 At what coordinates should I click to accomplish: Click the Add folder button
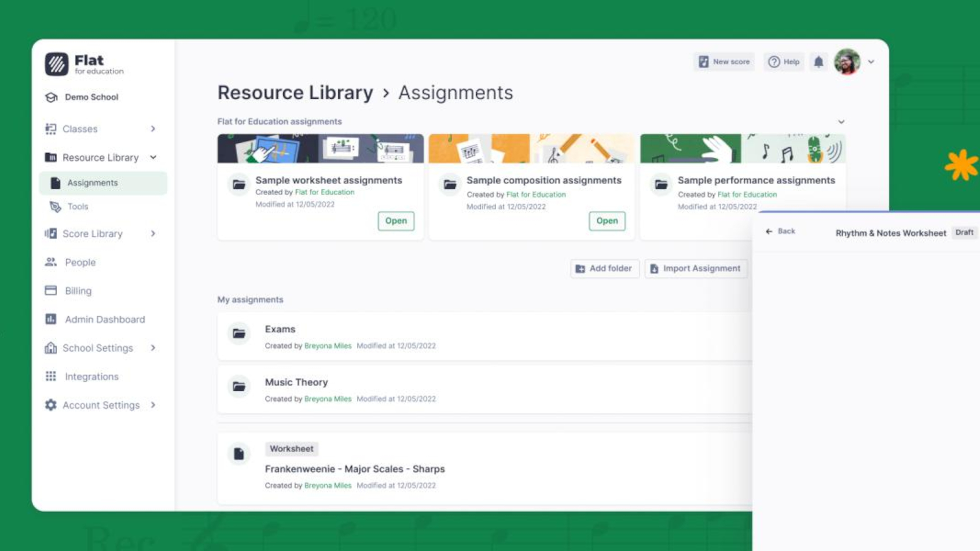click(x=604, y=268)
